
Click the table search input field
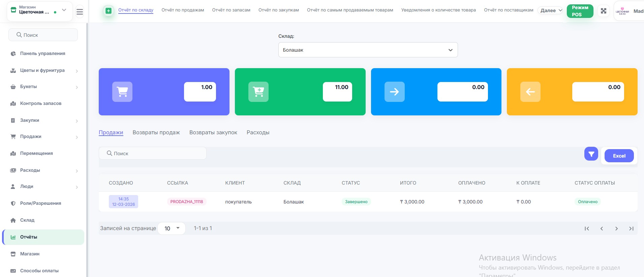(153, 154)
